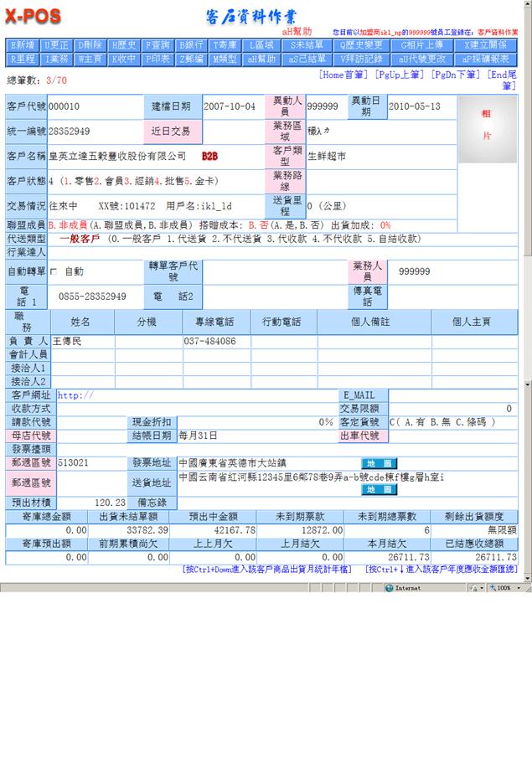The image size is (532, 779).
Task: Open the H歷史 history button
Action: click(123, 45)
